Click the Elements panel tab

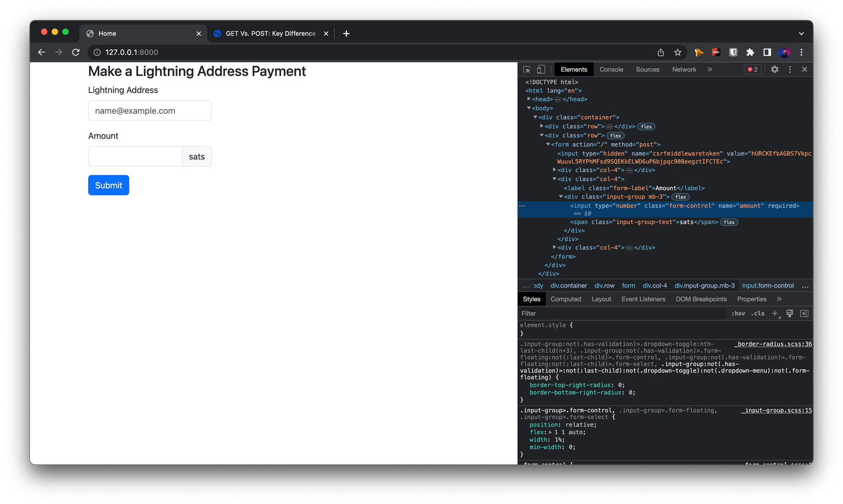[573, 68]
